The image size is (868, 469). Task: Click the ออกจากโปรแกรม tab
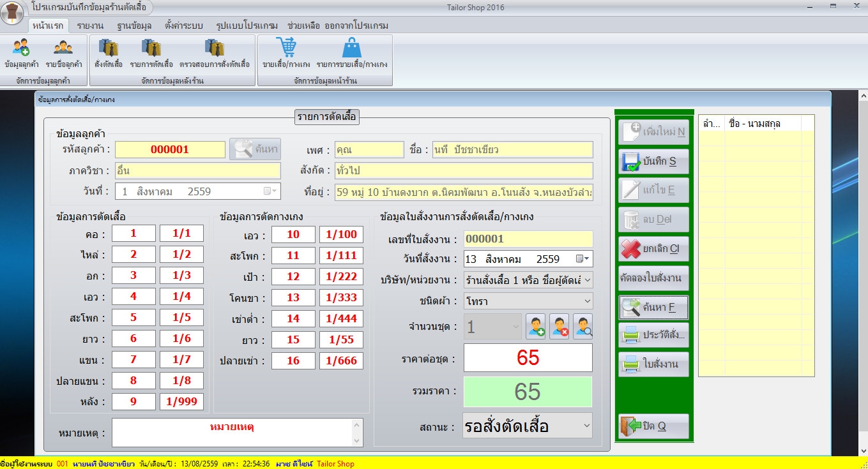point(356,26)
